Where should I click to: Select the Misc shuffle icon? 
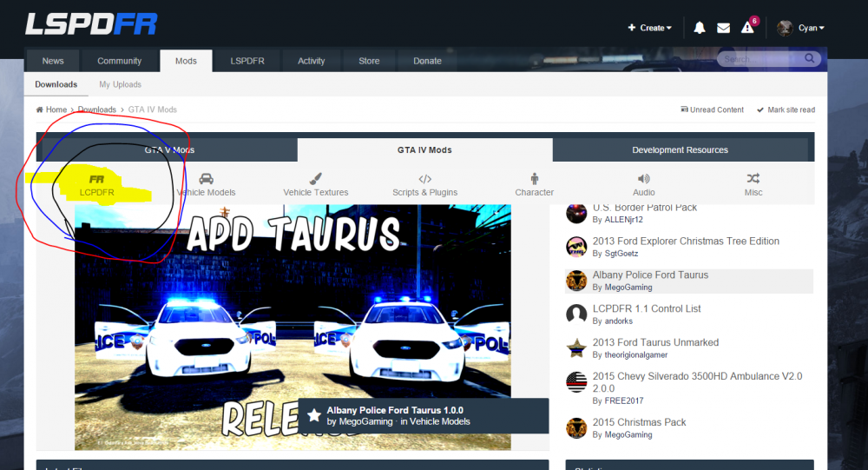coord(753,178)
